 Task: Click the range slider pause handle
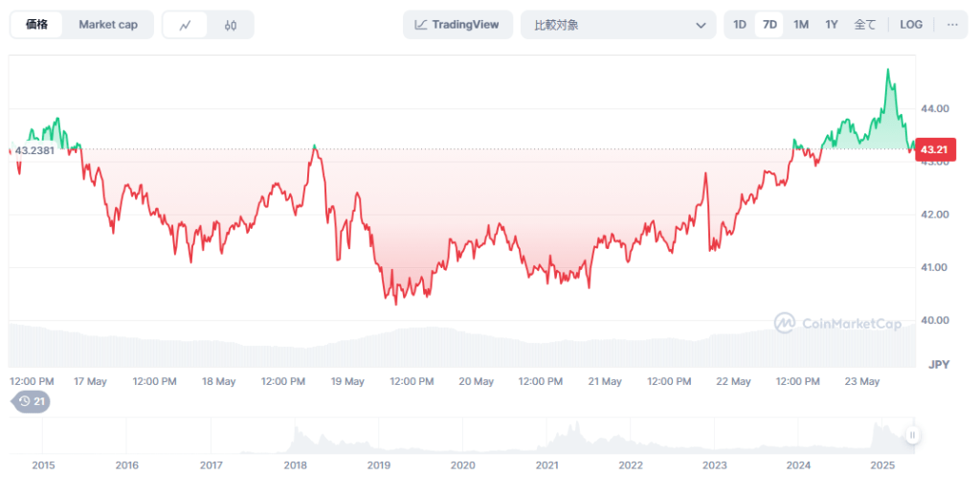click(x=913, y=435)
